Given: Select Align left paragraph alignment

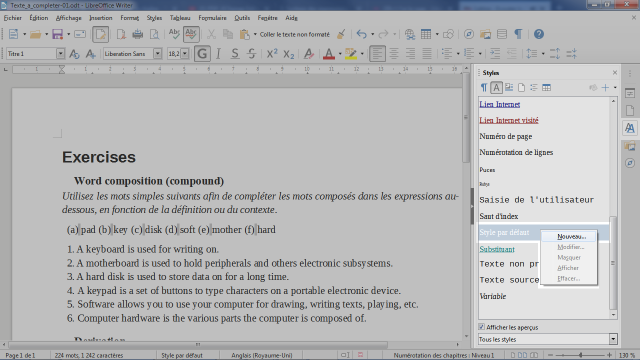Looking at the screenshot, I should (x=377, y=53).
